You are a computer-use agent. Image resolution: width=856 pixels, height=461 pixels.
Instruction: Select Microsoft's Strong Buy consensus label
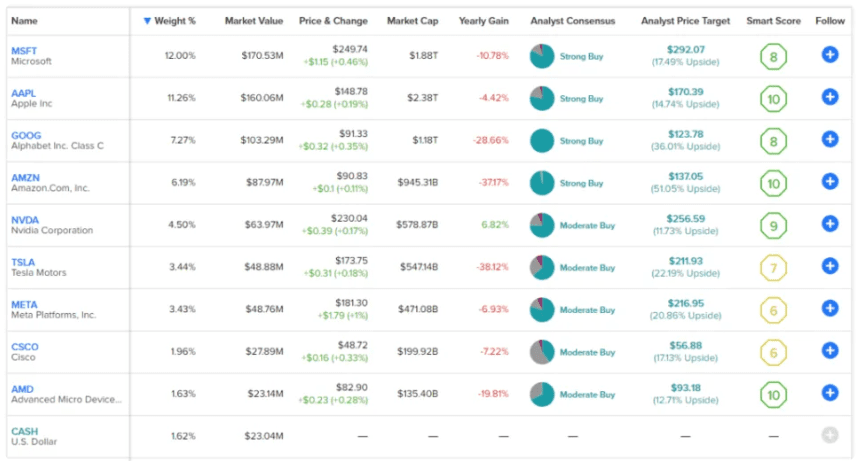[581, 56]
